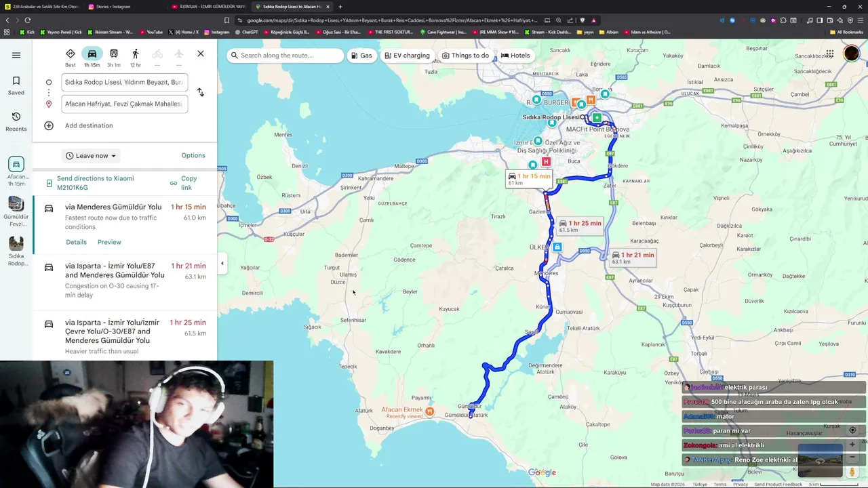Open the Gümüldür Fevzi recent item
Viewport: 868px width, 488px height.
[16, 211]
